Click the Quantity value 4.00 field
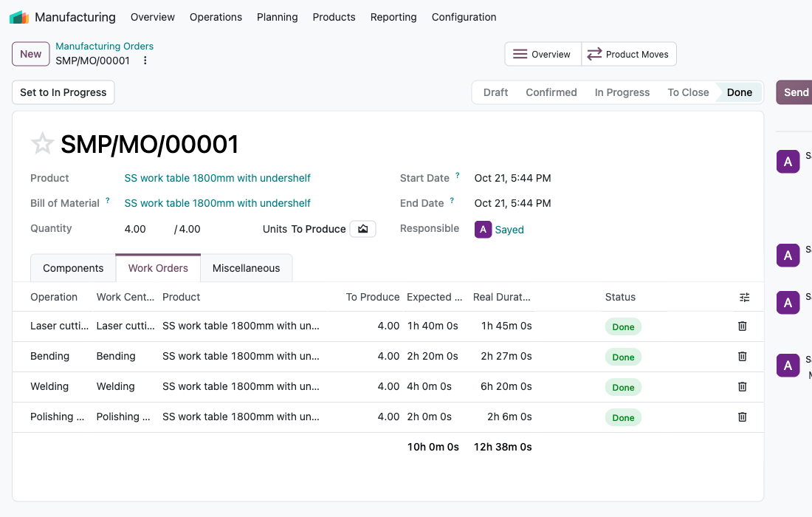Image resolution: width=812 pixels, height=517 pixels. (135, 229)
